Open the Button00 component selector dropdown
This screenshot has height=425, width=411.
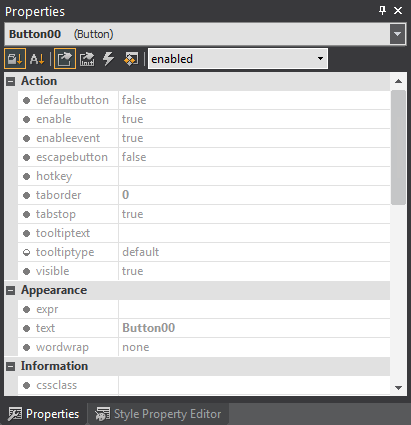coord(397,34)
